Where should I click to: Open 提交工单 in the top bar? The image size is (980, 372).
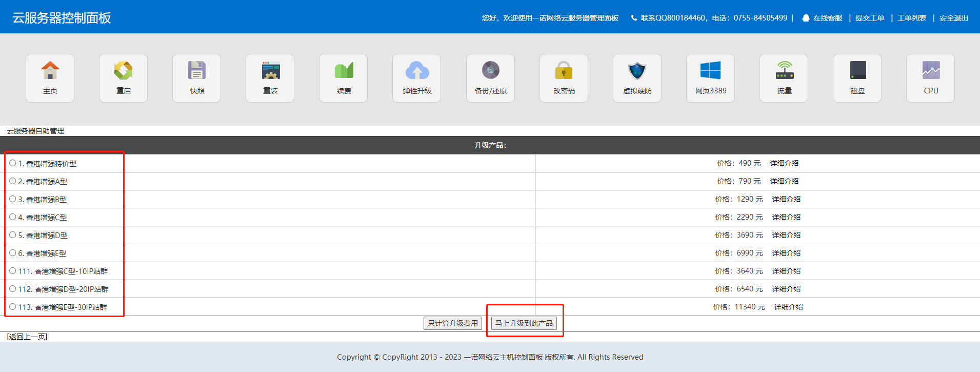(x=870, y=18)
